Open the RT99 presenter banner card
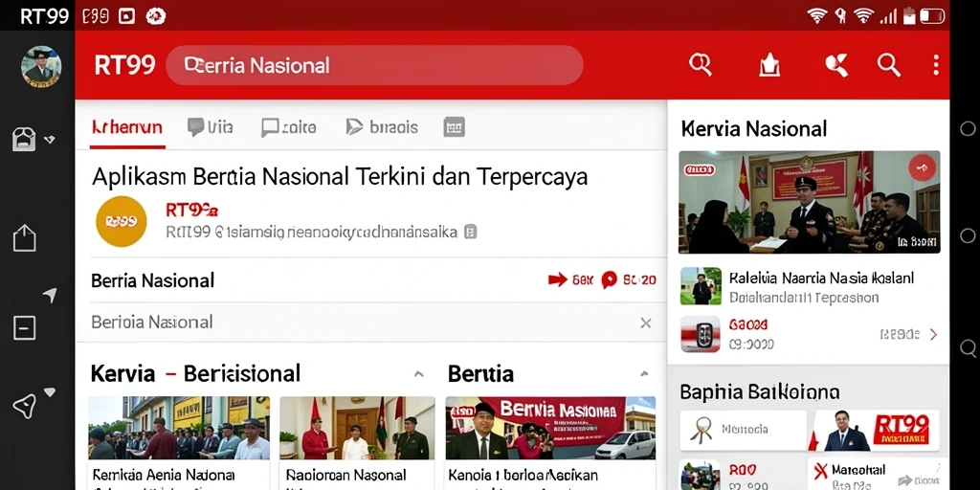The image size is (980, 490). coord(874,430)
